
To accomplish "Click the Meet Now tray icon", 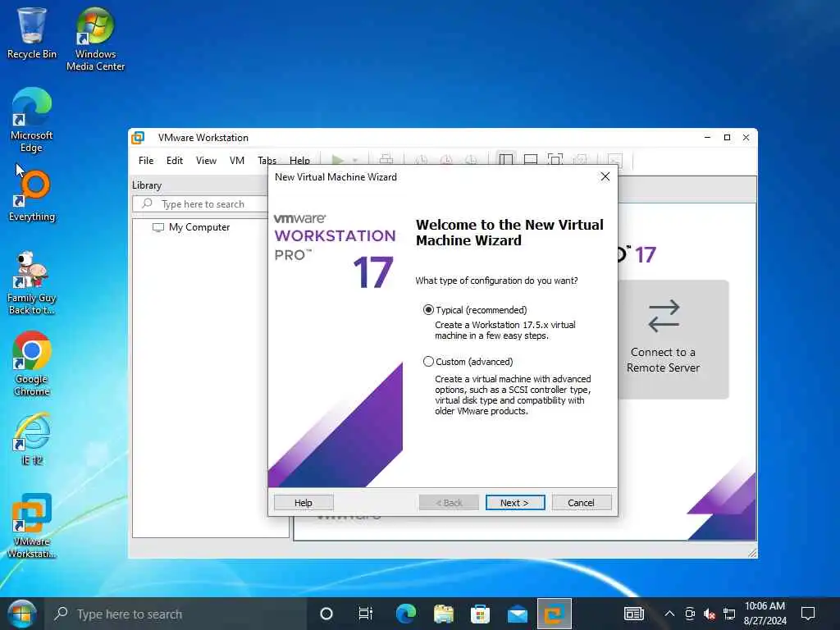I will [x=690, y=614].
